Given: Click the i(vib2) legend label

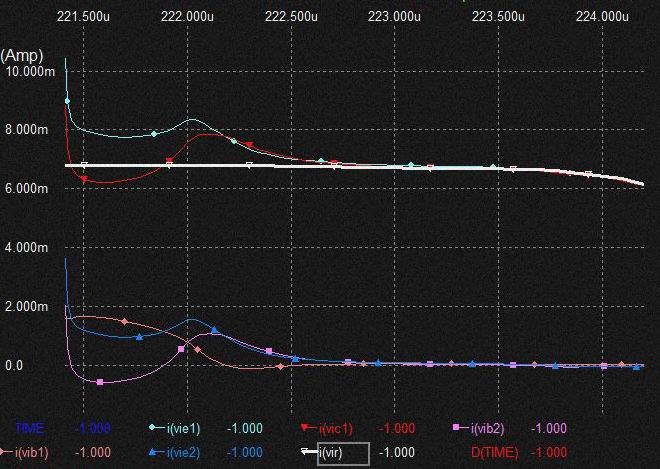Looking at the screenshot, I should coord(487,429).
